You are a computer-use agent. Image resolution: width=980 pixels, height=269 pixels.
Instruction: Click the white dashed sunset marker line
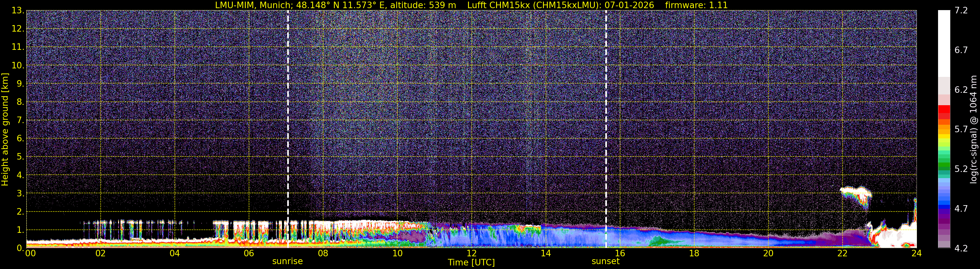(x=606, y=129)
